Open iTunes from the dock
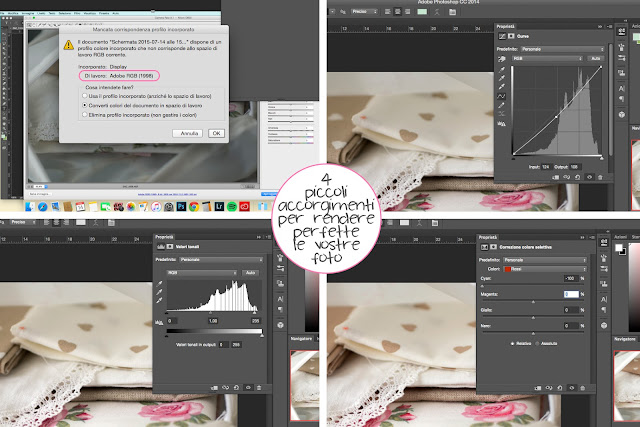The width and height of the screenshot is (640, 427). point(156,207)
